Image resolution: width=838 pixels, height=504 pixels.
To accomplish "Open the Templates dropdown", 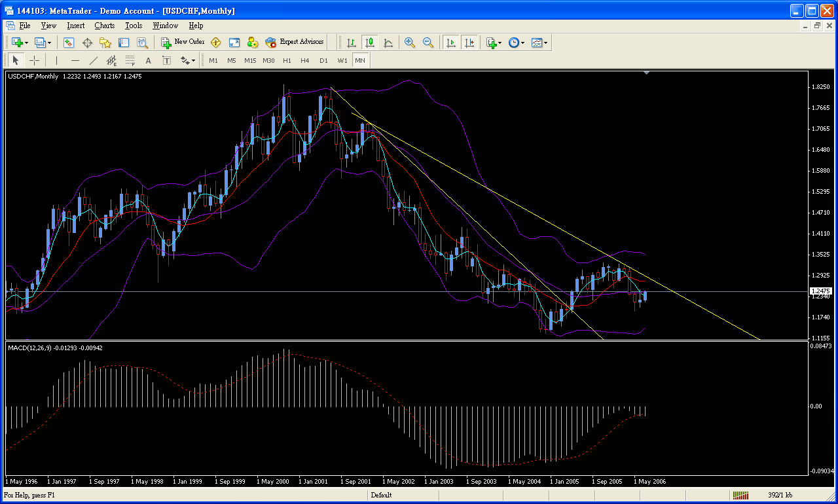I will click(539, 43).
